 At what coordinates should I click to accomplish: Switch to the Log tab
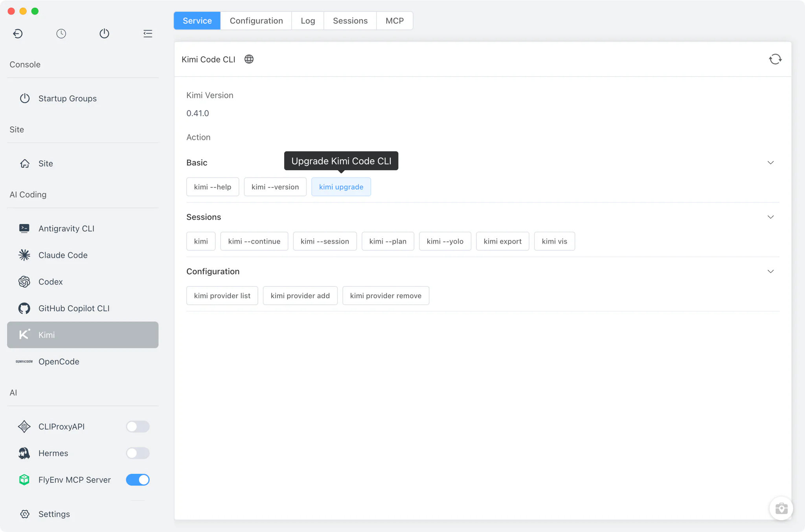[308, 21]
